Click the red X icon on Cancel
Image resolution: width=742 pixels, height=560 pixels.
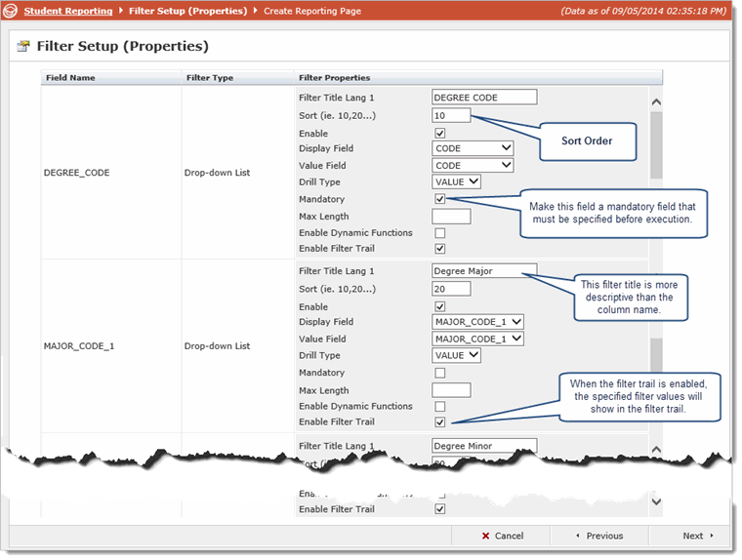[x=485, y=536]
